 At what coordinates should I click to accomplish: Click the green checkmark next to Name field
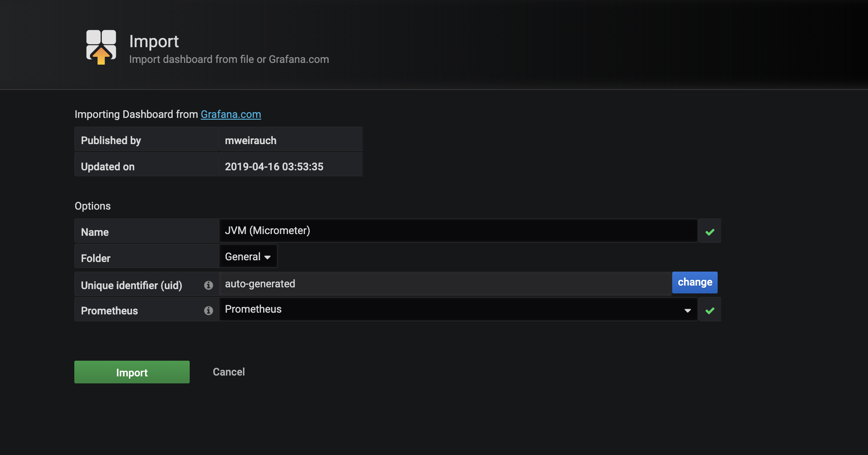[710, 232]
